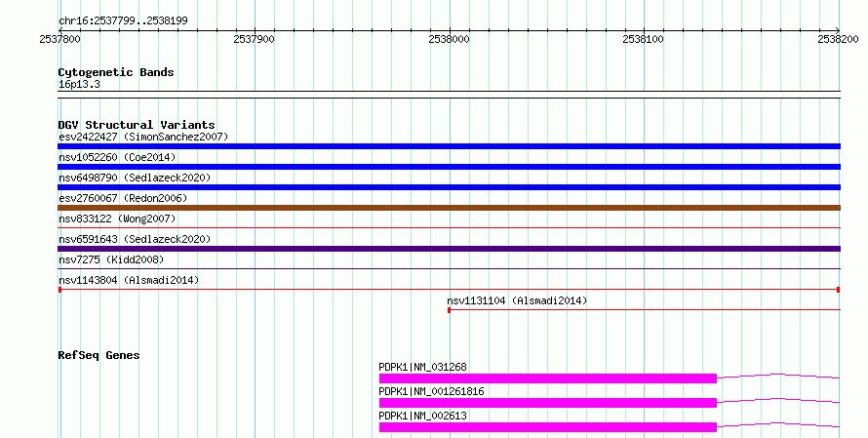Click blue bar of nsv6498790 variant

(449, 187)
